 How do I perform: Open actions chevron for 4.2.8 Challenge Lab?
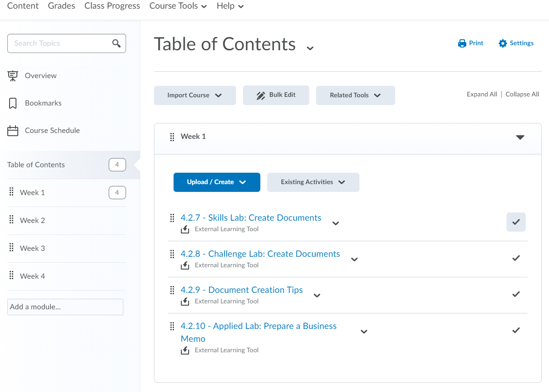354,260
